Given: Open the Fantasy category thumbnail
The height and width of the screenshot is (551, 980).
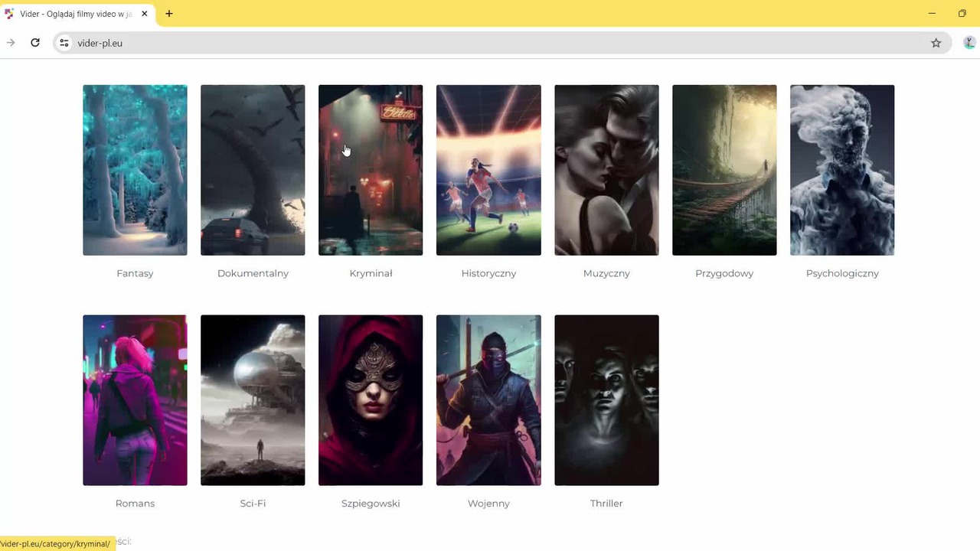Looking at the screenshot, I should pyautogui.click(x=135, y=170).
